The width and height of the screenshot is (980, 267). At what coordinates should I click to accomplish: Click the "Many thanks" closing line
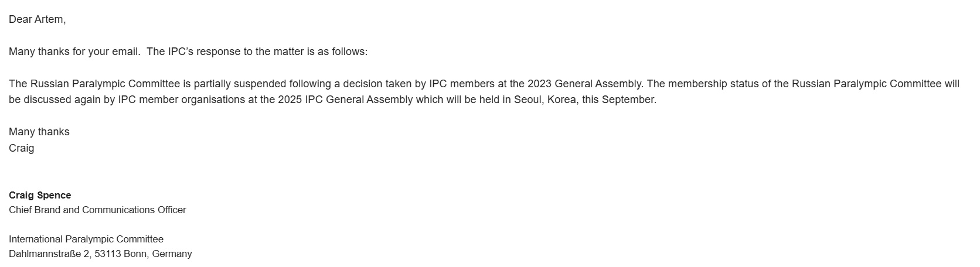pyautogui.click(x=39, y=132)
